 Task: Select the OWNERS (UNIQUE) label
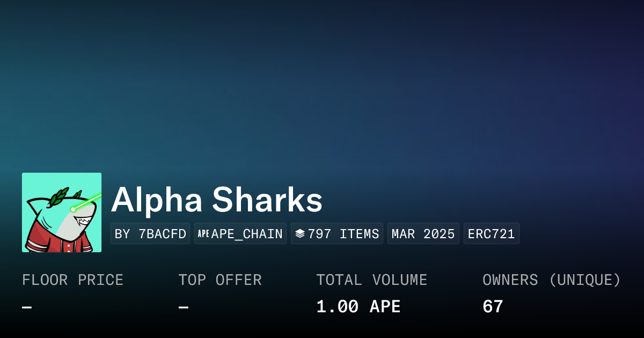pos(551,280)
